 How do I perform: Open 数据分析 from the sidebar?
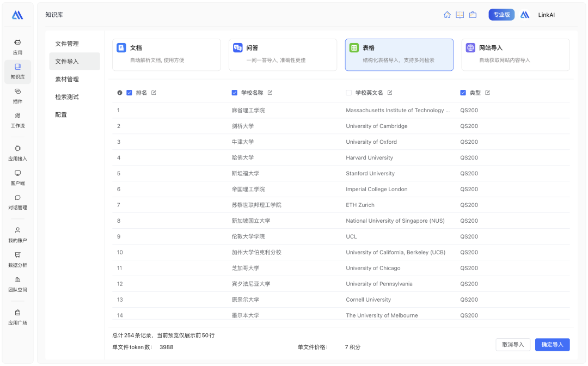pyautogui.click(x=17, y=261)
